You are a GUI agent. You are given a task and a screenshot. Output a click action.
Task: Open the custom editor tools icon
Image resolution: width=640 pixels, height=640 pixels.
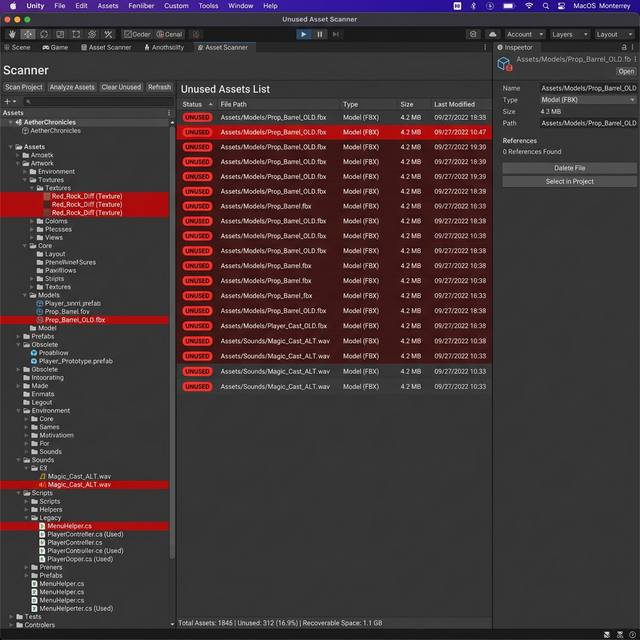tap(108, 34)
